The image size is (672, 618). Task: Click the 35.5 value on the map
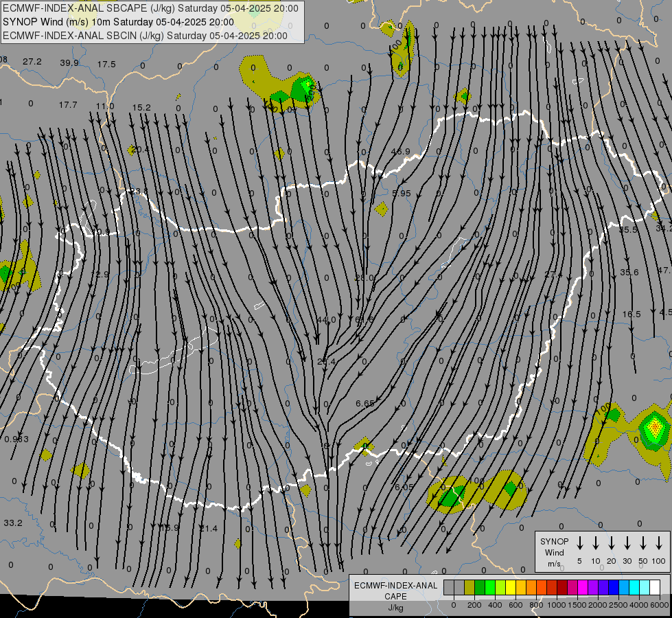pos(628,230)
